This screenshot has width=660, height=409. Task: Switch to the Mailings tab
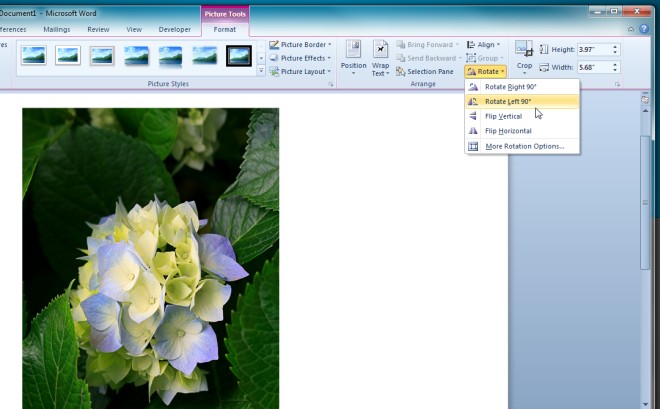coord(56,29)
